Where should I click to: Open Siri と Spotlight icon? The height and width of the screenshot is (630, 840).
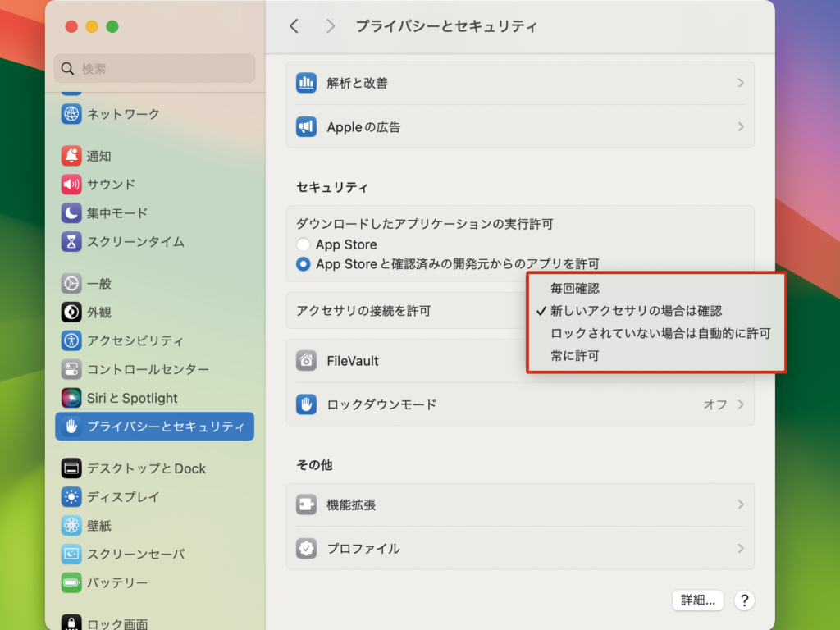tap(71, 398)
